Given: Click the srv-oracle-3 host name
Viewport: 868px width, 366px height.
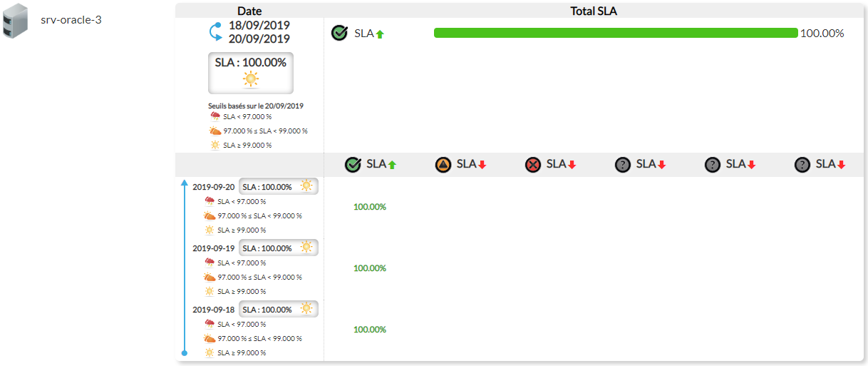Looking at the screenshot, I should pos(71,19).
